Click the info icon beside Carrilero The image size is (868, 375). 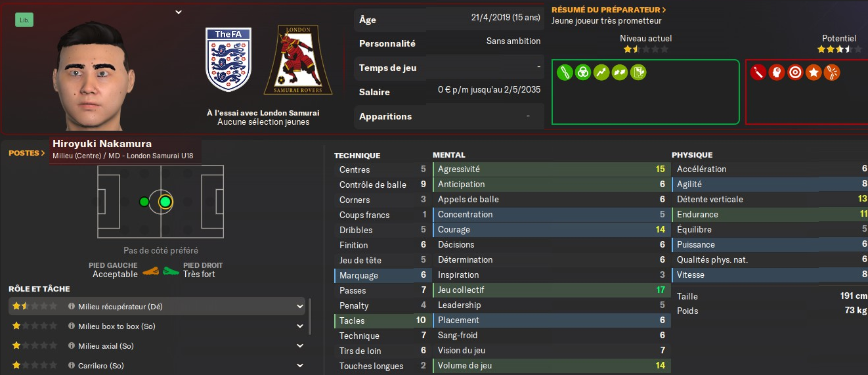tap(72, 365)
